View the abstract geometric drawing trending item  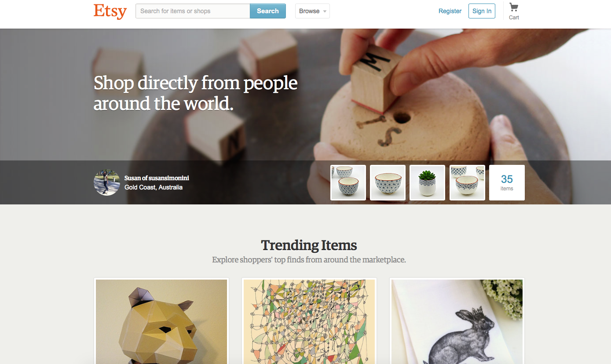point(309,321)
